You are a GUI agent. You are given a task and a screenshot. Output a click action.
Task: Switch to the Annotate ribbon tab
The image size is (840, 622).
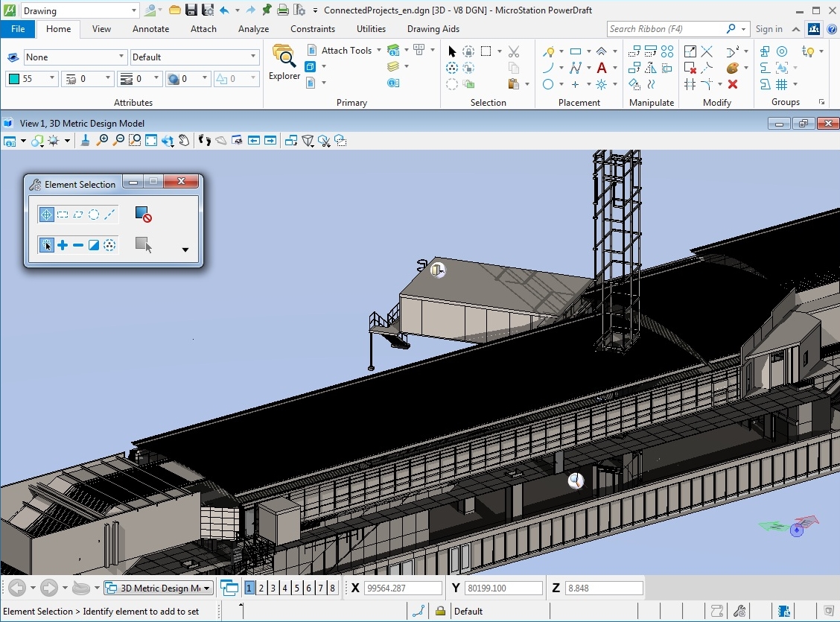click(150, 29)
